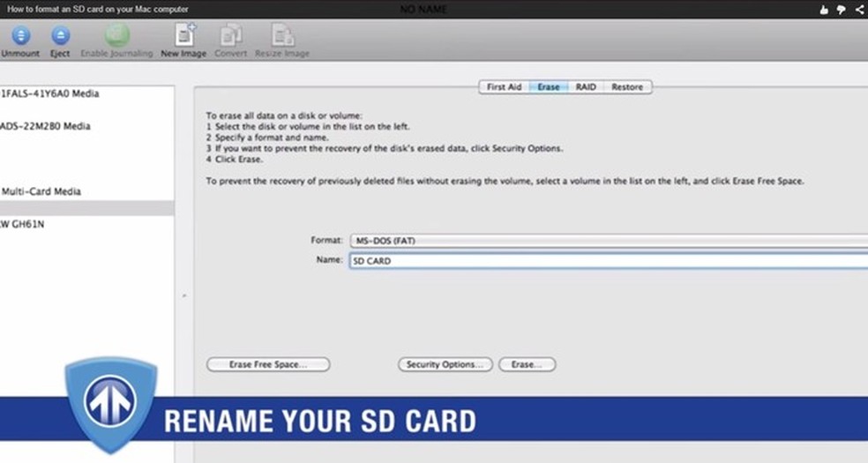Click the Resize Image toolbar icon

tap(282, 35)
